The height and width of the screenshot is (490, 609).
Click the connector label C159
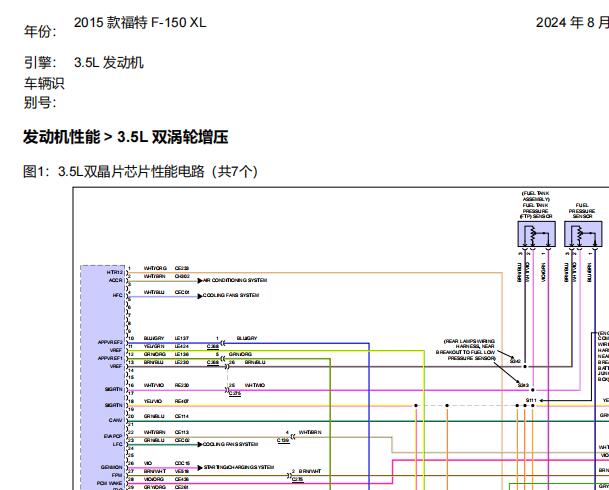(x=283, y=440)
